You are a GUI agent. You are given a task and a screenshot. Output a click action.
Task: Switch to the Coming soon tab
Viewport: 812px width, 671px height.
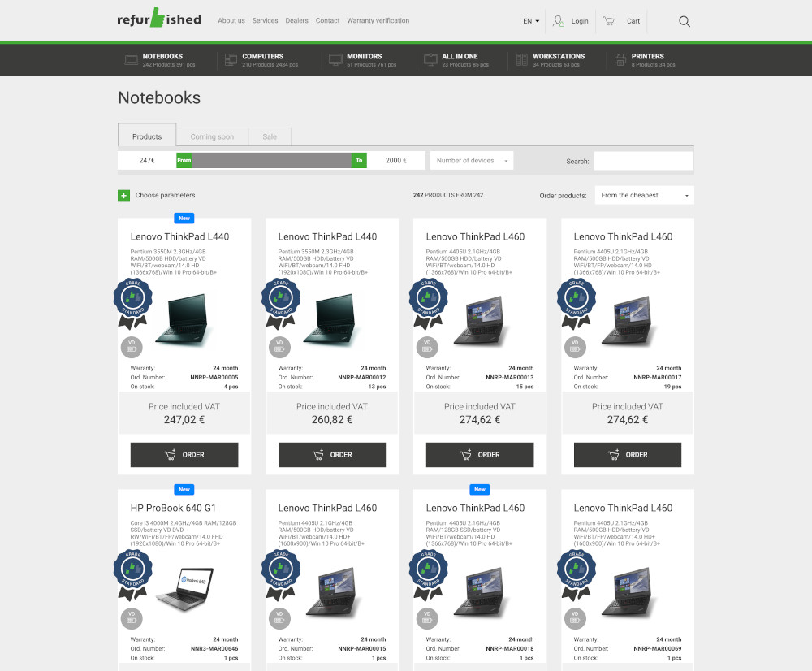tap(212, 136)
